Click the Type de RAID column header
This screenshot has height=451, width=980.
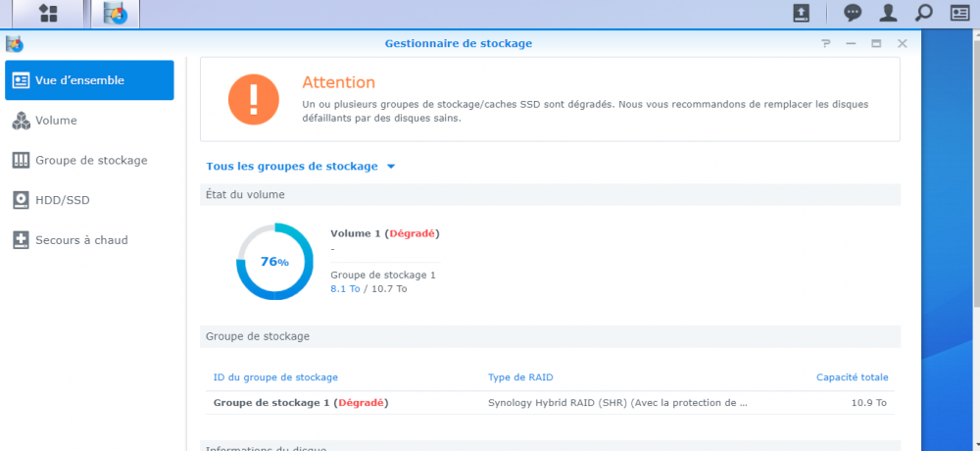pyautogui.click(x=527, y=377)
